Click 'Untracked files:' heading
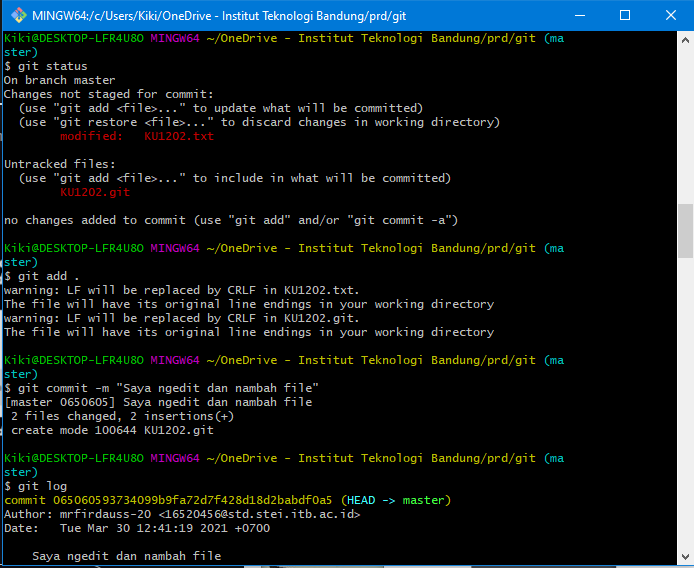Viewport: 694px width, 568px height. tap(60, 164)
